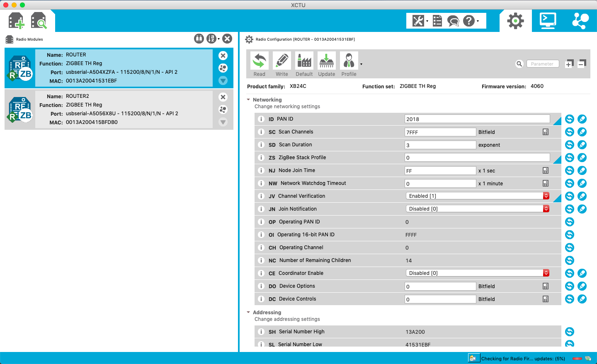The width and height of the screenshot is (597, 364).
Task: Refresh the Operating Channel value
Action: (570, 248)
